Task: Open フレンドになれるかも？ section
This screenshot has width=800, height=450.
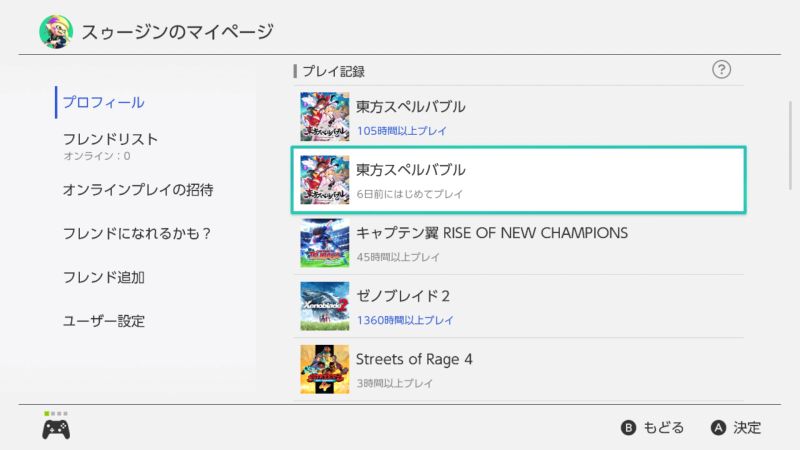Action: pos(138,233)
